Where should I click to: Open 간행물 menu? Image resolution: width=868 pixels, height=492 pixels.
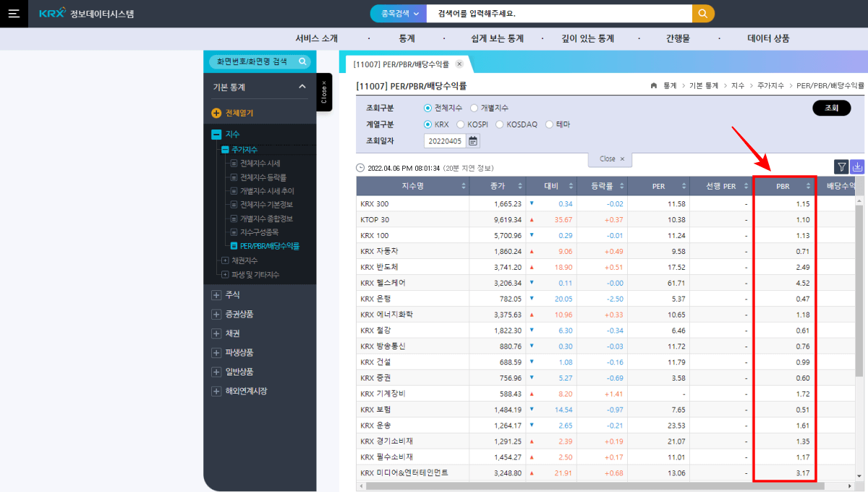pos(678,38)
